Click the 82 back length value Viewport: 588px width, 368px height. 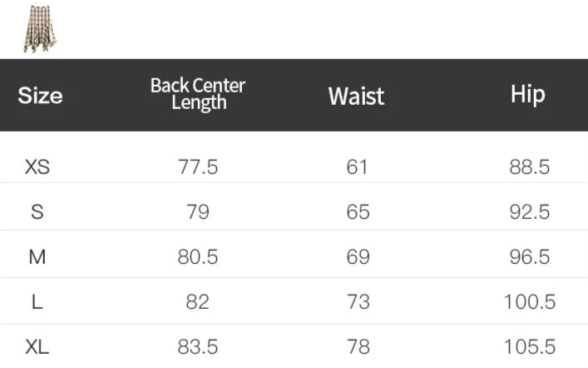pyautogui.click(x=198, y=302)
